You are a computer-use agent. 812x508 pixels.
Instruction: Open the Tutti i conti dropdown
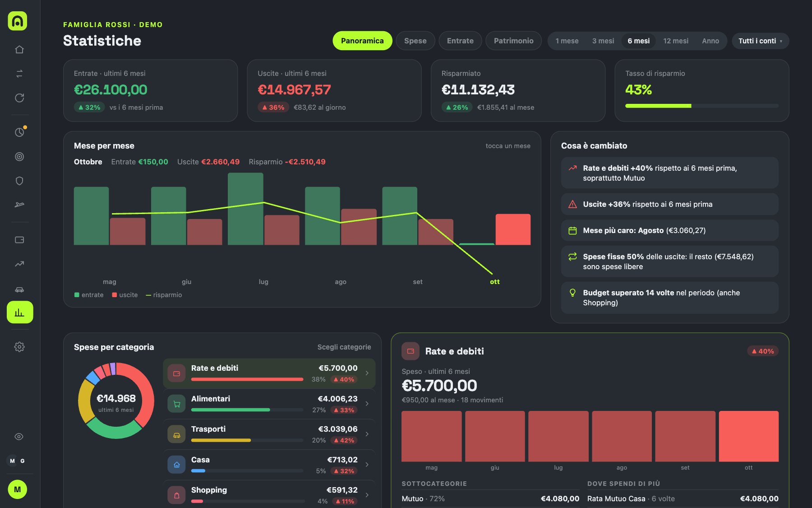[760, 41]
